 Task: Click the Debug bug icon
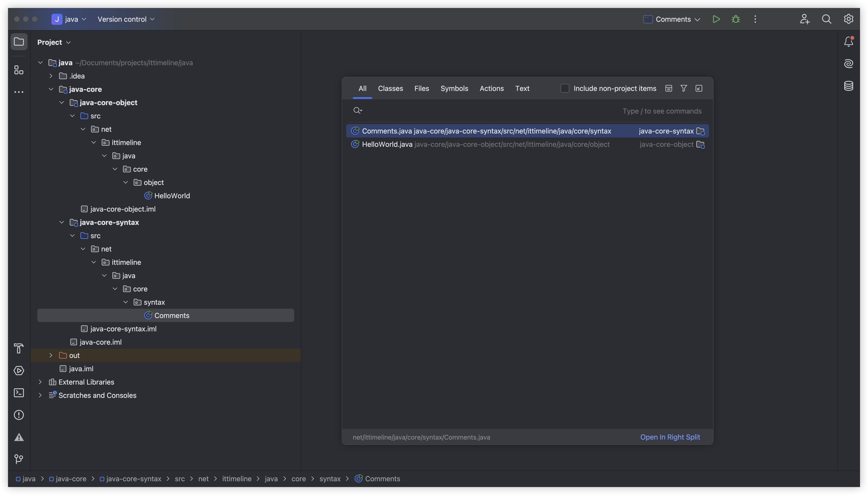pyautogui.click(x=735, y=19)
